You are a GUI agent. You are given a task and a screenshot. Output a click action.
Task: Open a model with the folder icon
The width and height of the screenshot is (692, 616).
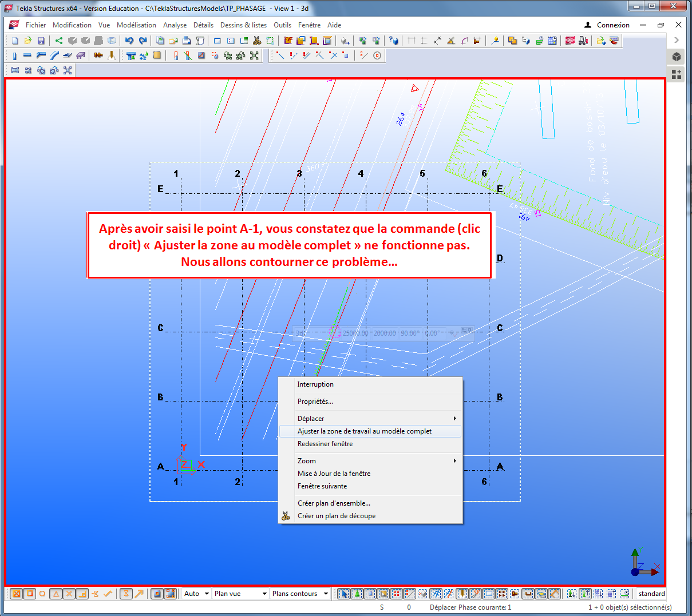27,41
